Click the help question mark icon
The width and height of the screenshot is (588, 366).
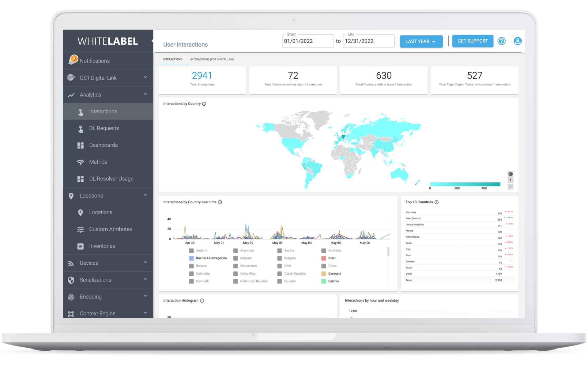pyautogui.click(x=501, y=41)
